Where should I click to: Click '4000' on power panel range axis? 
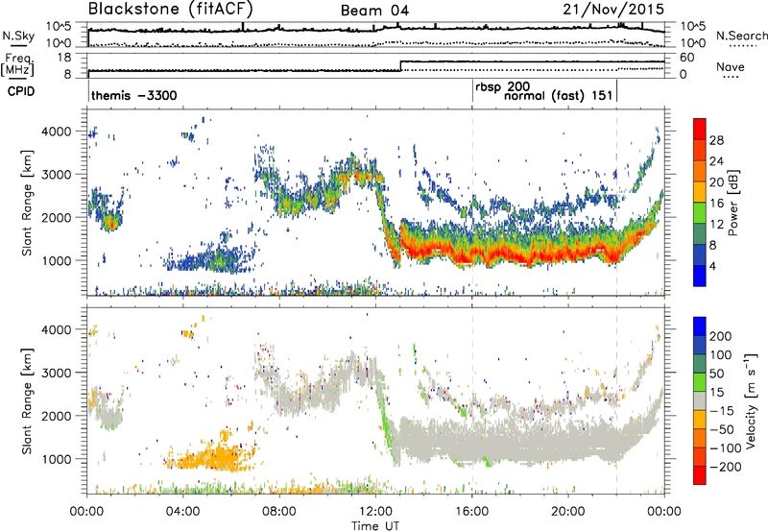click(x=57, y=132)
